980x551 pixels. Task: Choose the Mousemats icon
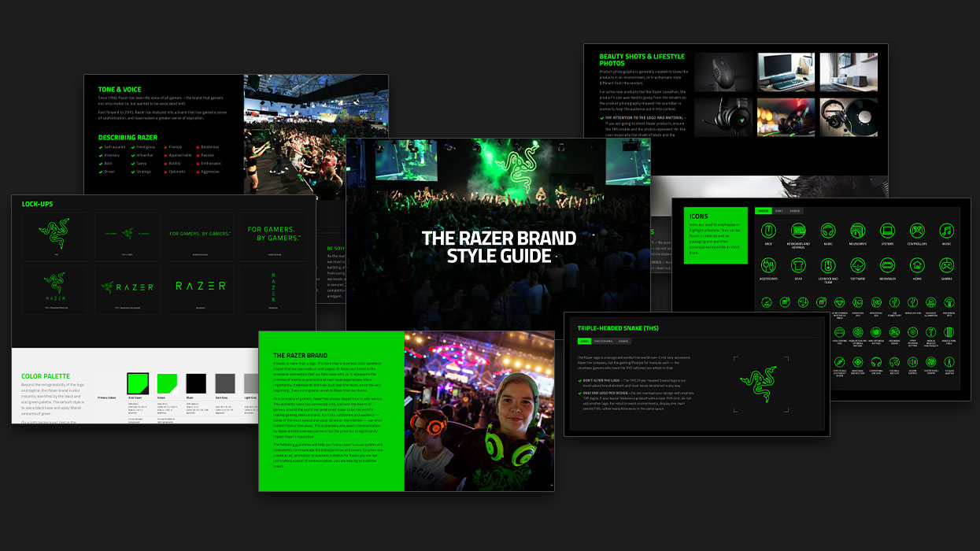click(x=857, y=231)
